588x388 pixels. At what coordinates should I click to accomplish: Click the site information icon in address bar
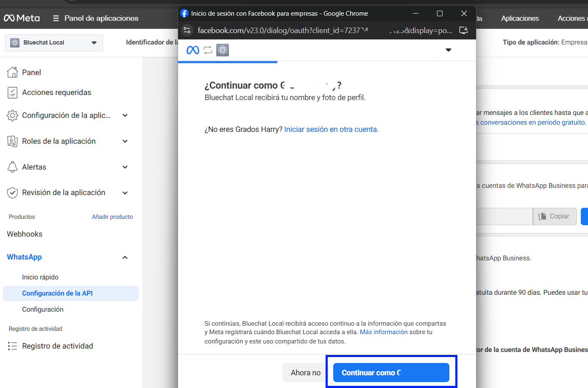tap(187, 31)
